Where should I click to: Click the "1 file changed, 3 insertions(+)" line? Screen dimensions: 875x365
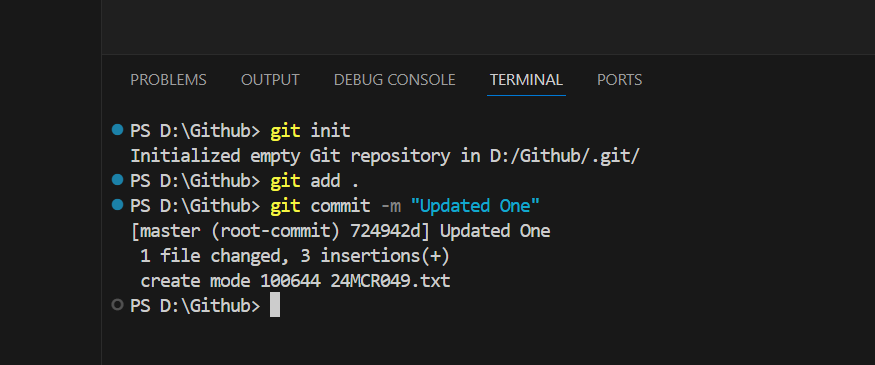pyautogui.click(x=295, y=256)
